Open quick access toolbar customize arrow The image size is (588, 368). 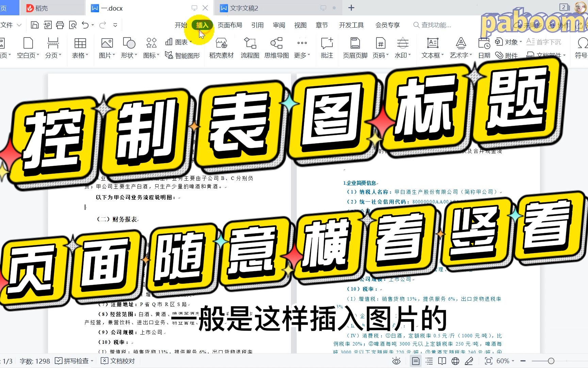point(115,25)
